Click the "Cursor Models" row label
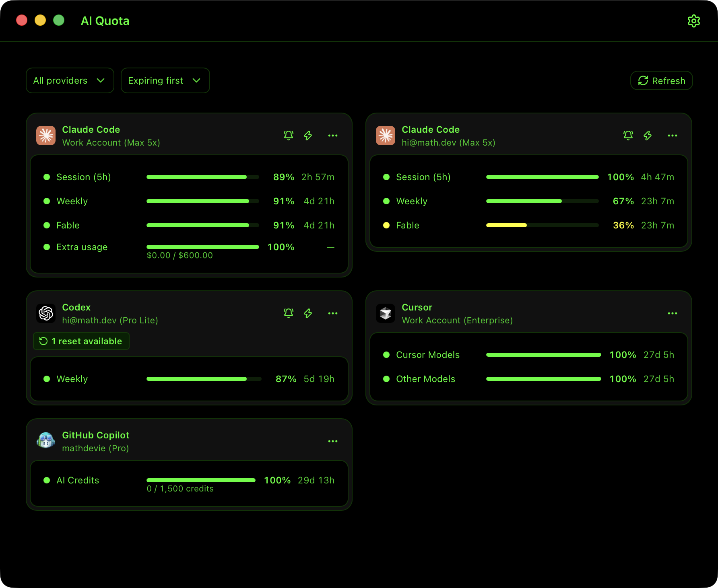 coord(428,355)
